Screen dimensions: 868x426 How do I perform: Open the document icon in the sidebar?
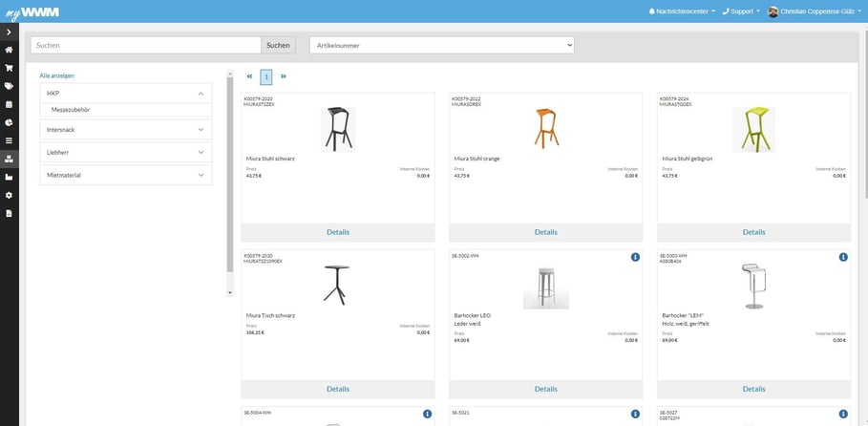coord(9,213)
